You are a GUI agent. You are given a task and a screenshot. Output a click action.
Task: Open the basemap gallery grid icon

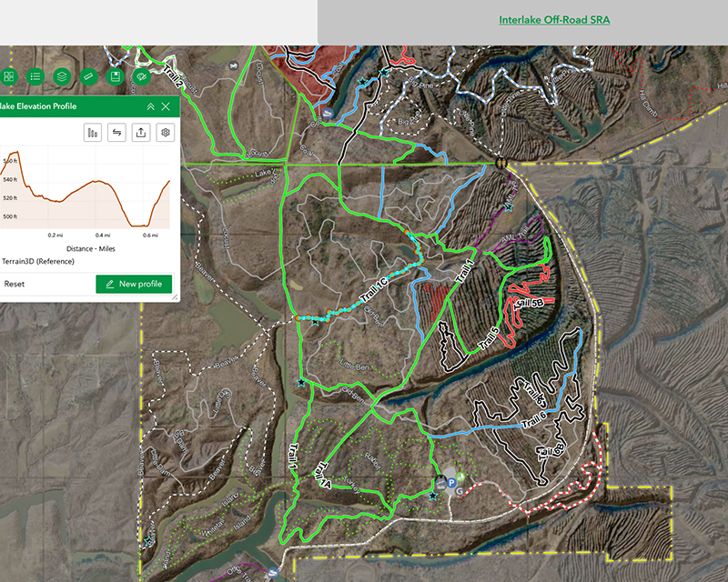8,76
